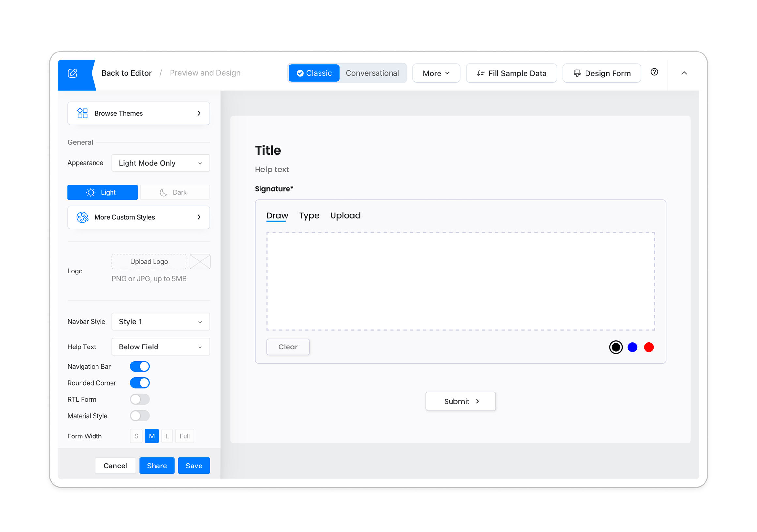This screenshot has height=532, width=757.
Task: Collapse the top bar with the chevron icon
Action: point(685,73)
